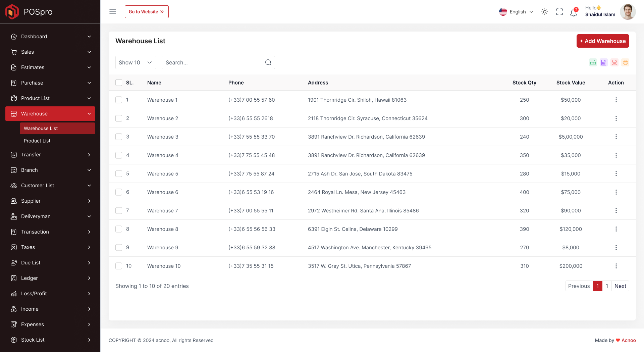Open actions menu for Warehouse 8
Image resolution: width=644 pixels, height=352 pixels.
(616, 229)
